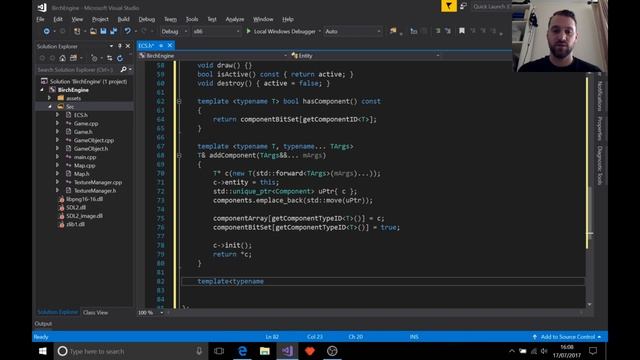Open the Window menu
Viewport: 640px width, 360px height.
pyautogui.click(x=263, y=19)
